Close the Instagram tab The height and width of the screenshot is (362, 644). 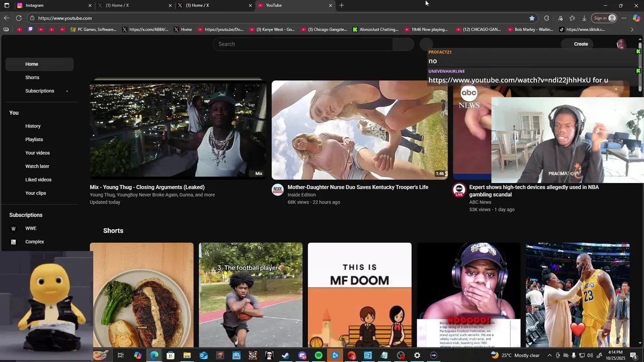point(90,5)
